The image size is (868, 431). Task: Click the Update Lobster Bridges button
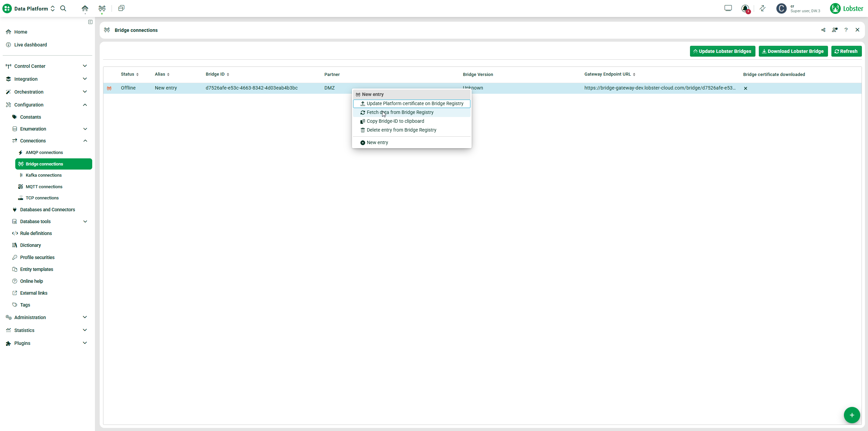722,51
